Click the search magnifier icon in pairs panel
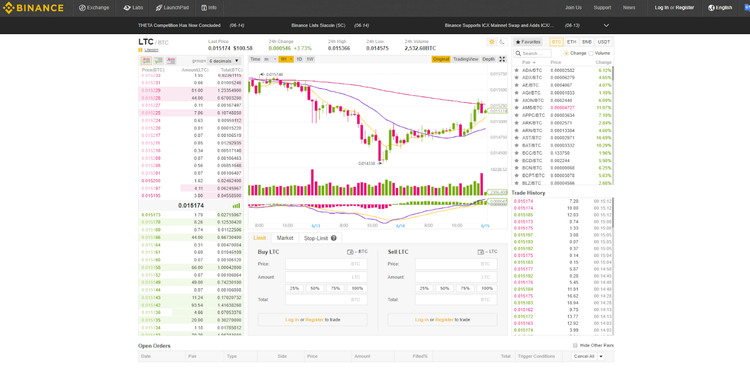The width and height of the screenshot is (750, 371). point(519,54)
